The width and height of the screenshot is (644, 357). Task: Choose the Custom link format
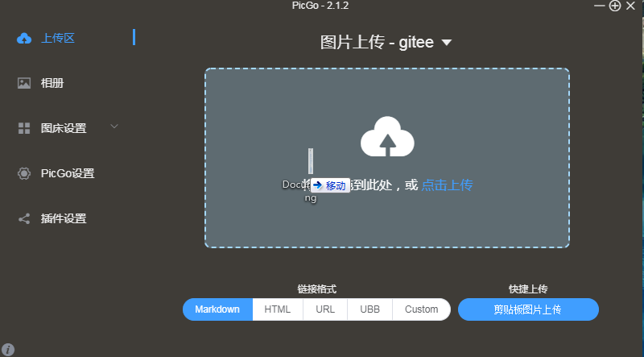coord(421,309)
